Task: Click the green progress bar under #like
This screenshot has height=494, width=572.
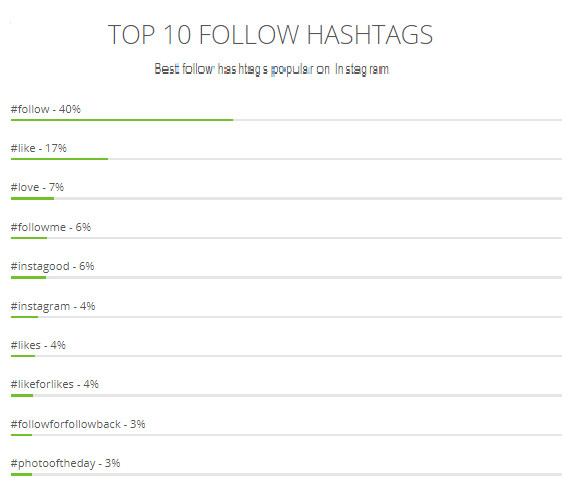Action: [59, 159]
